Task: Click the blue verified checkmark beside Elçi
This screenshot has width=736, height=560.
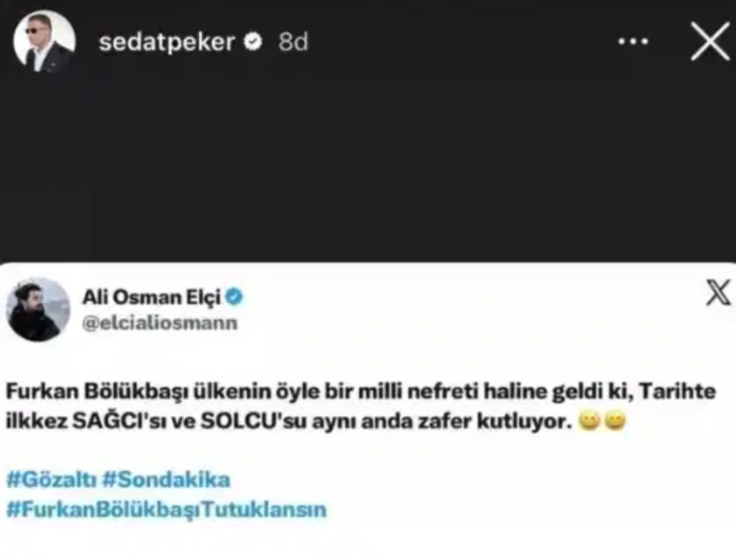Action: (234, 296)
